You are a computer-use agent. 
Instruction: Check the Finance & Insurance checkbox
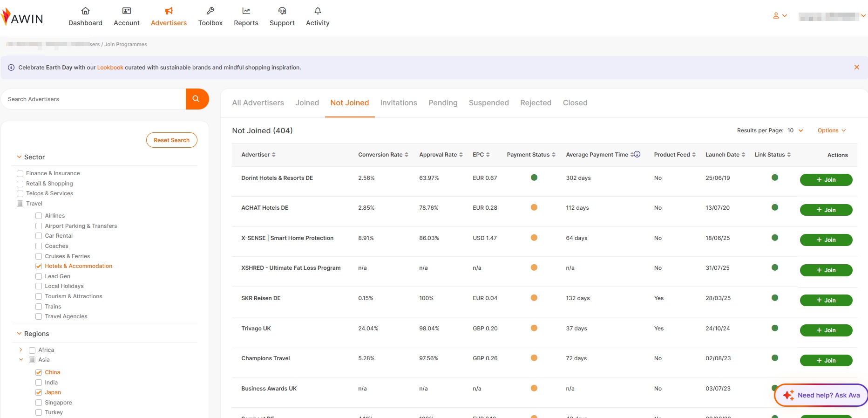pyautogui.click(x=20, y=174)
